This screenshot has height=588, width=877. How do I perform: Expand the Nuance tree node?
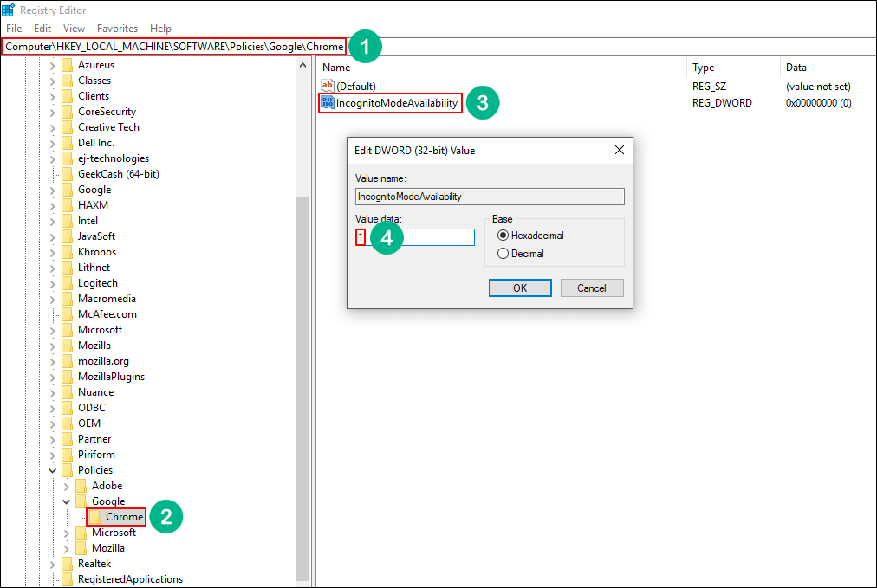(52, 393)
